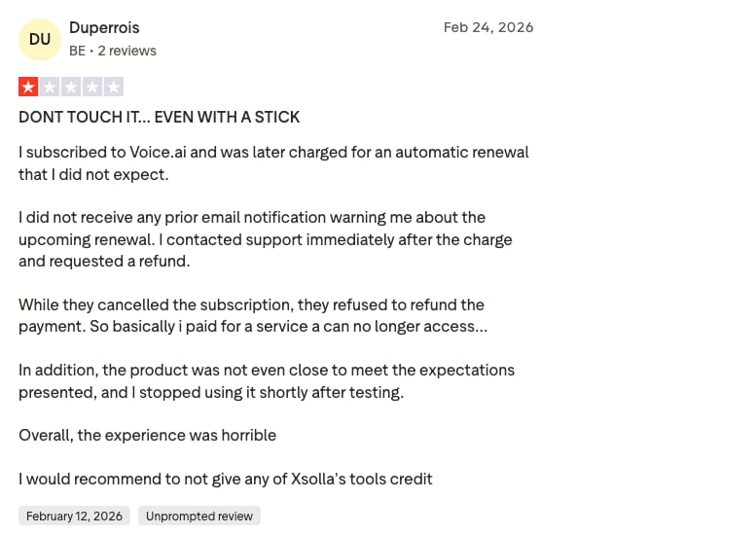Image resolution: width=756 pixels, height=535 pixels.
Task: Click the Unprompted review badge
Action: coord(199,516)
